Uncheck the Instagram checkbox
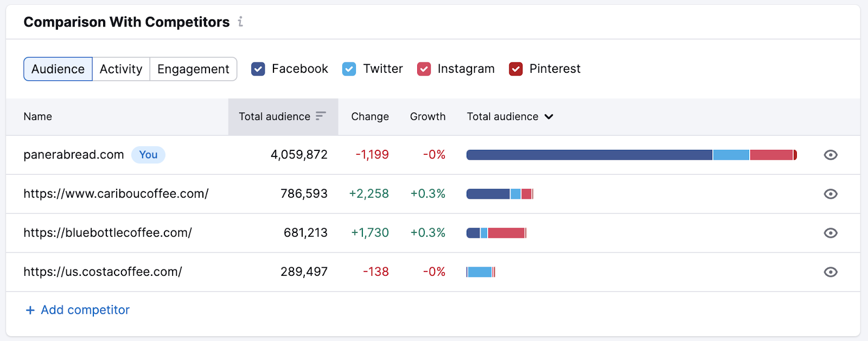 coord(424,69)
